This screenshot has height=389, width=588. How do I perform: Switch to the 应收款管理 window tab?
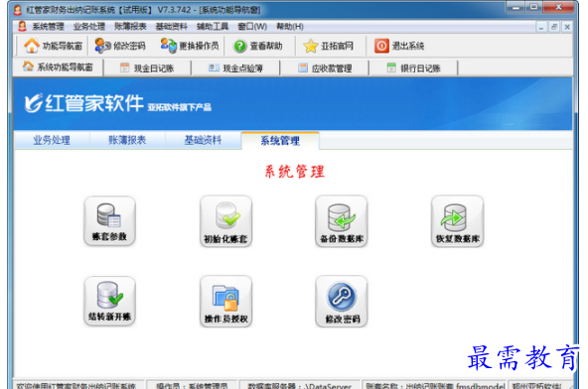[325, 68]
